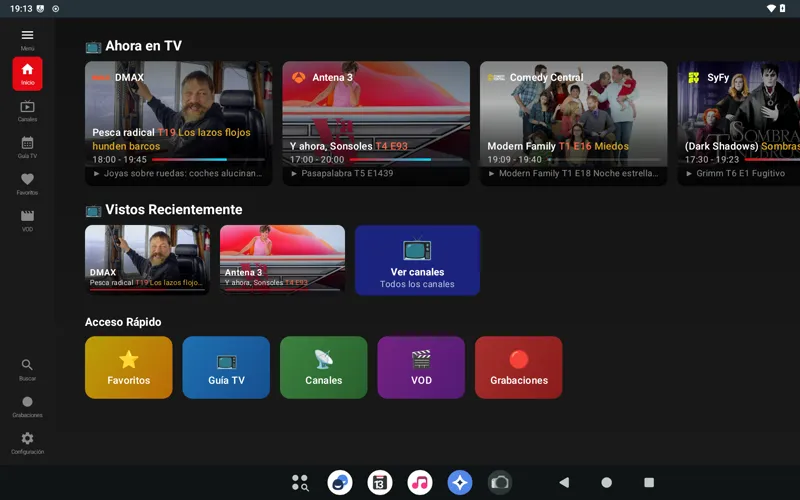Open VOD clapperboard icon in sidebar
Viewport: 800px width, 500px height.
click(27, 221)
